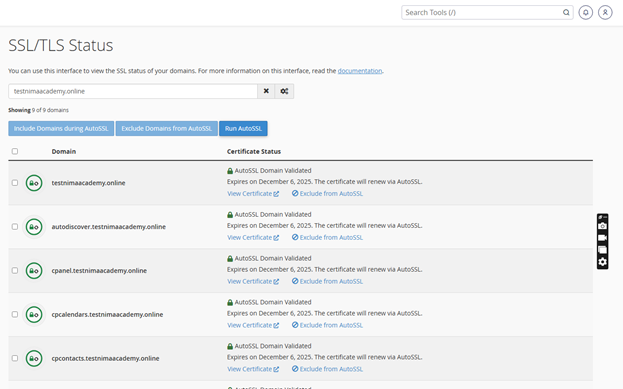Click the domain filter field containing testnimaacademy.online
This screenshot has width=623, height=389.
click(x=133, y=91)
